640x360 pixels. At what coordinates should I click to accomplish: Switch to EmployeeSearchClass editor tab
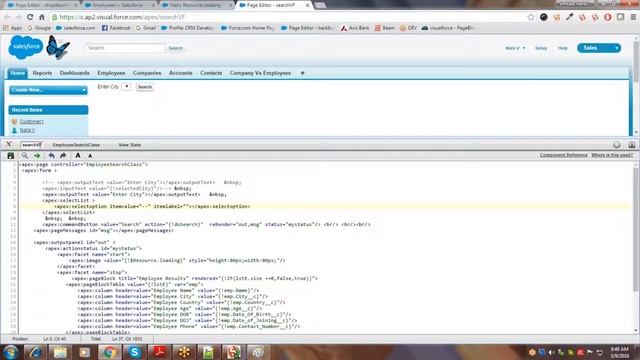tap(76, 145)
